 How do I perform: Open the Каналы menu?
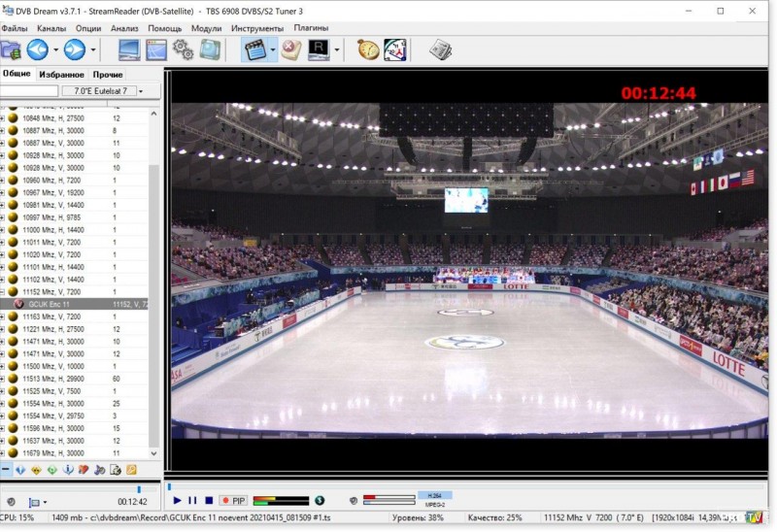pyautogui.click(x=51, y=28)
